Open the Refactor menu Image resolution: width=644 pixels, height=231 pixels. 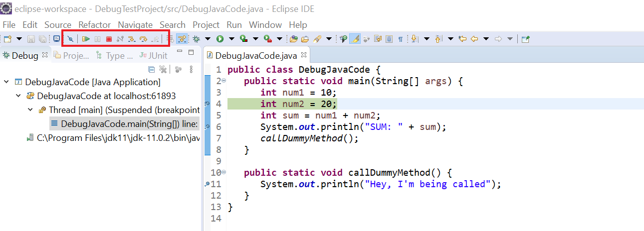[x=95, y=24]
